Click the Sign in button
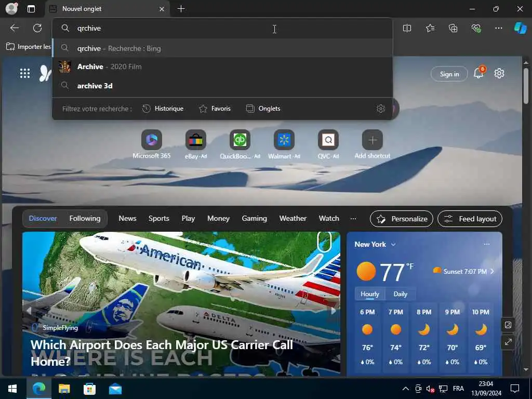 449,74
